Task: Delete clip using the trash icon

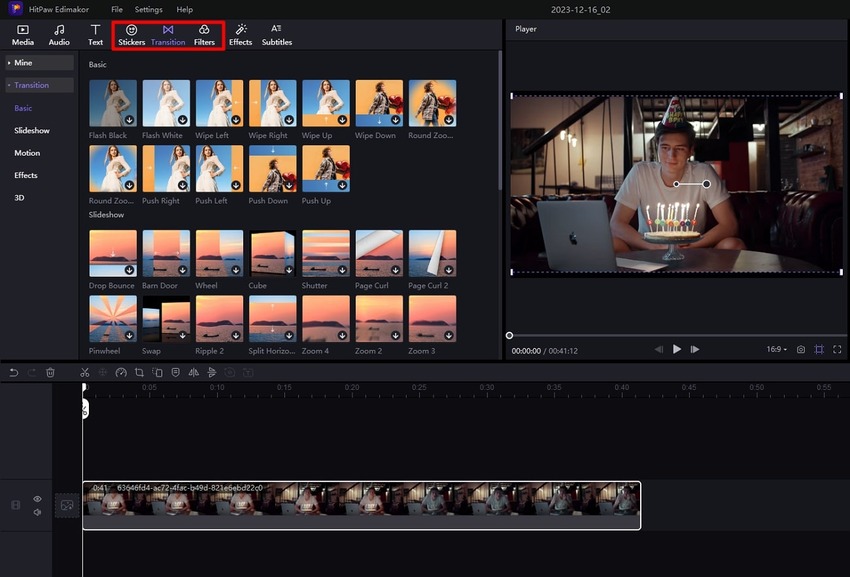Action: (50, 371)
